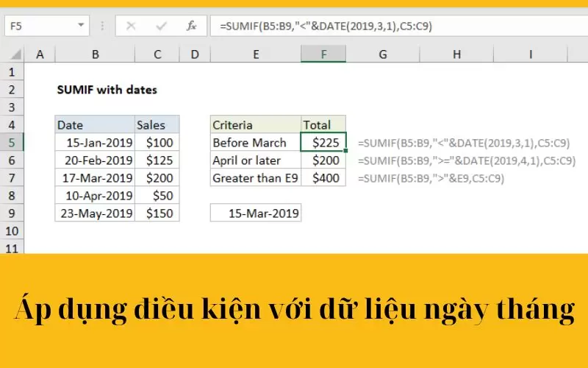The height and width of the screenshot is (368, 588).
Task: Click formula text with DATE(2019,3,1) beside row 5
Action: 464,143
